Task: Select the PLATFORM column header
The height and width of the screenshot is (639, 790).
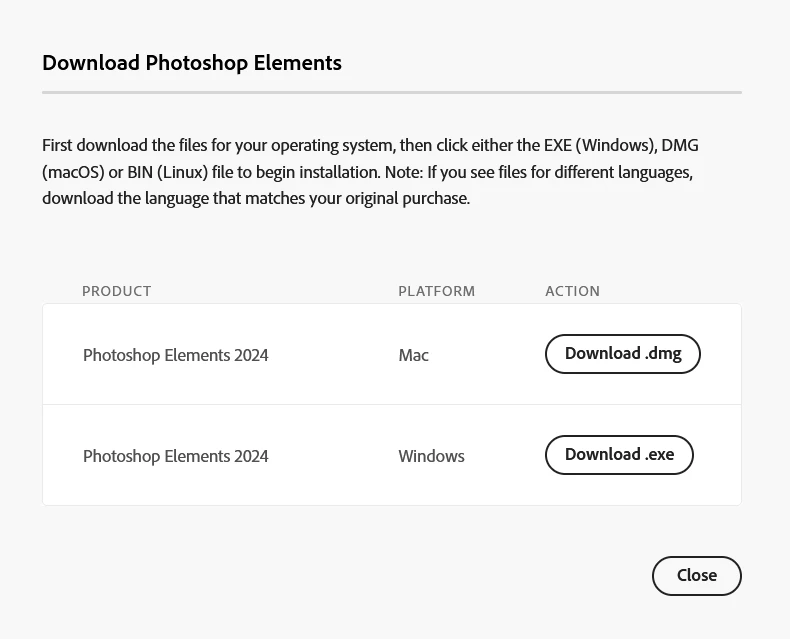Action: 436,291
